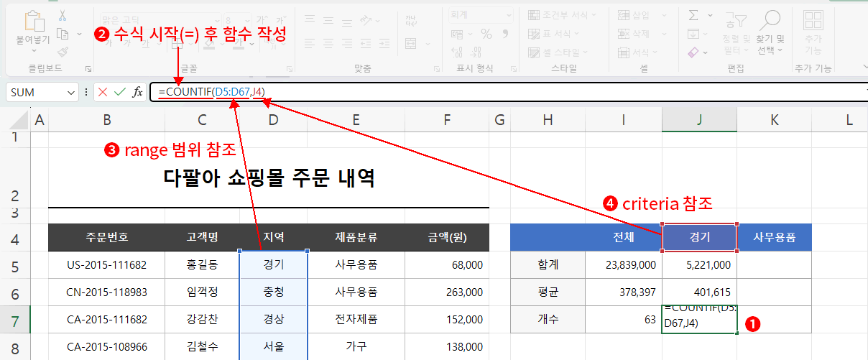Open the Insert Function fx dialog
This screenshot has width=868, height=360.
137,92
